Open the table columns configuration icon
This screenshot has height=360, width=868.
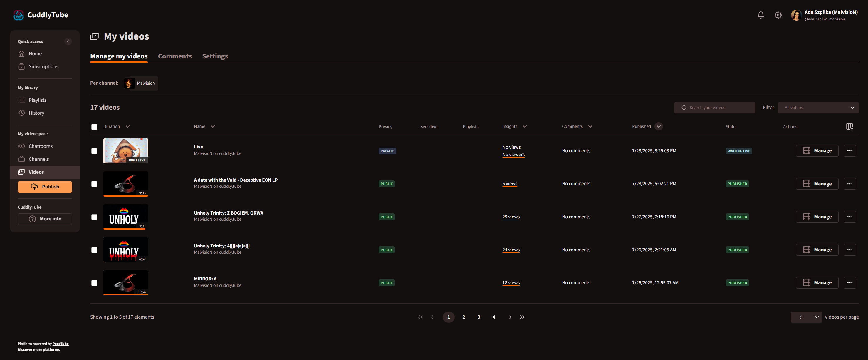coord(849,126)
